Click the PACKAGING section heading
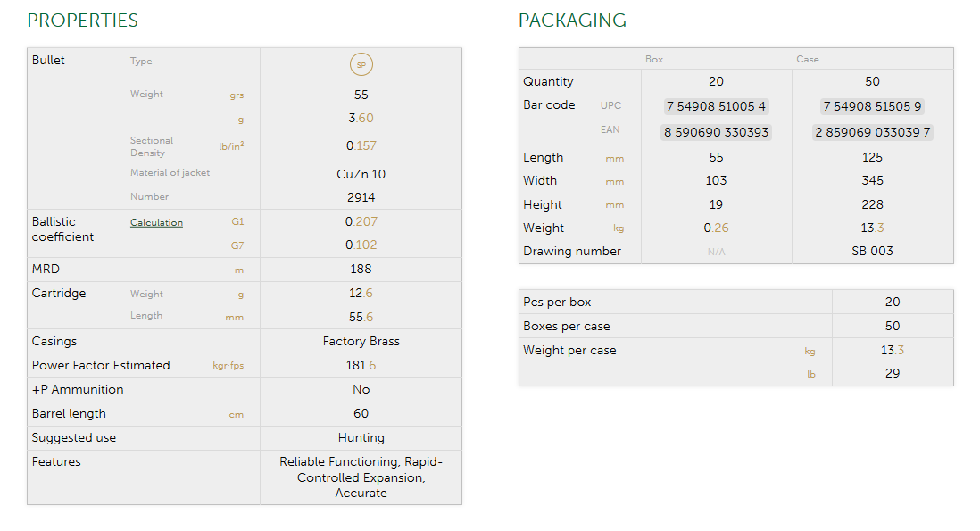This screenshot has height=531, width=980. point(572,21)
